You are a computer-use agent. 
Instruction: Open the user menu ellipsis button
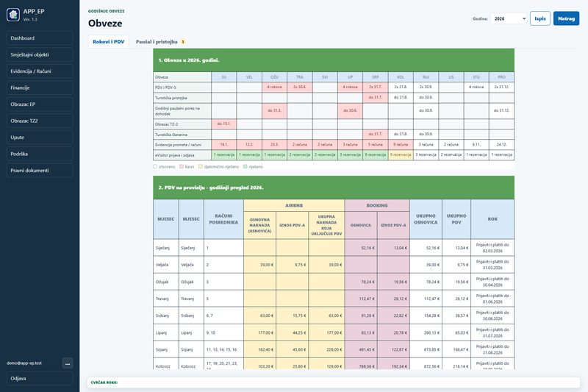(x=68, y=363)
